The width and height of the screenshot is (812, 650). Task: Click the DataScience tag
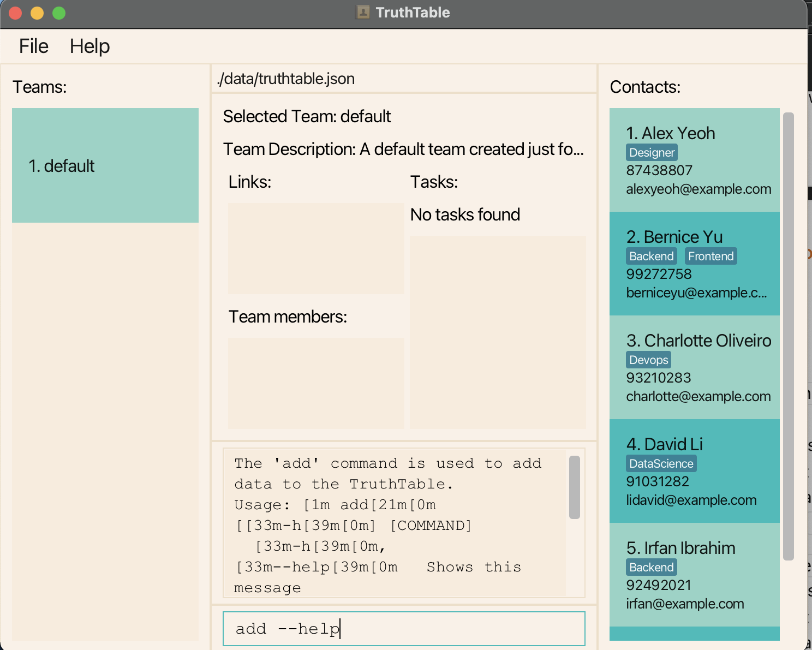click(x=661, y=464)
